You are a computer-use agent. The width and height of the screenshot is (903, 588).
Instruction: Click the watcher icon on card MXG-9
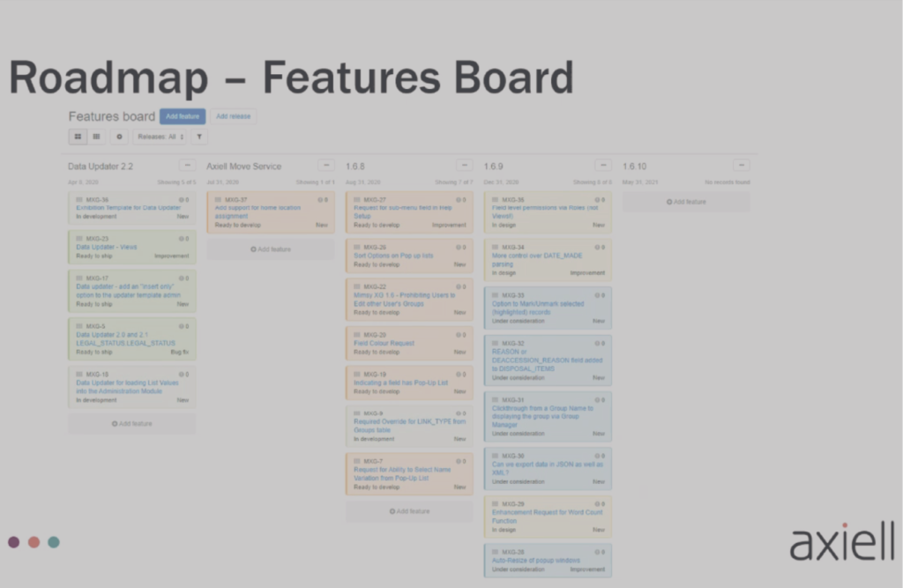click(x=459, y=413)
